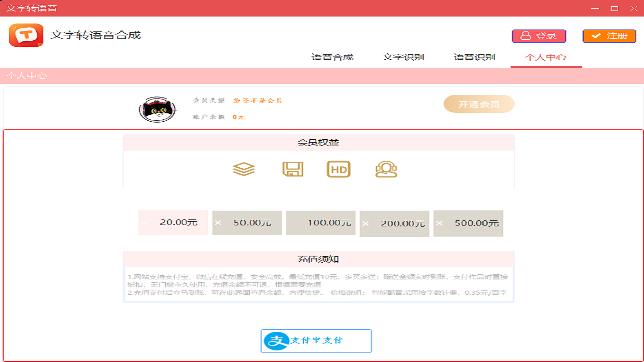Click the batch layers benefit icon
This screenshot has height=362, width=644.
(x=244, y=169)
